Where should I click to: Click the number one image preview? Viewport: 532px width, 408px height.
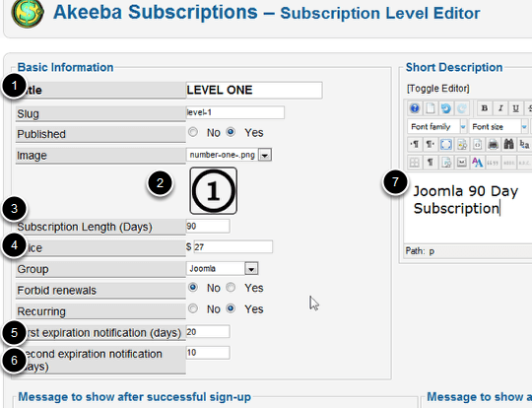click(x=214, y=191)
